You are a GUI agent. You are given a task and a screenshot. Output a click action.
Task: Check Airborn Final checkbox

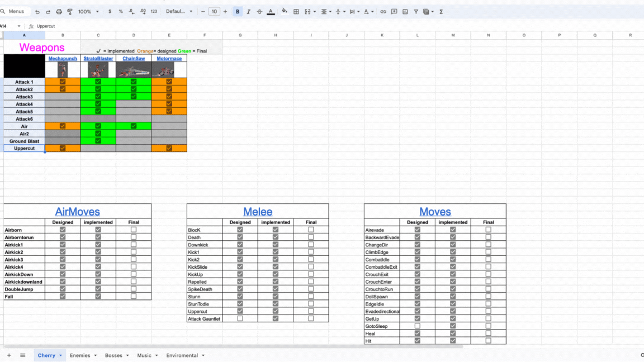click(x=134, y=230)
